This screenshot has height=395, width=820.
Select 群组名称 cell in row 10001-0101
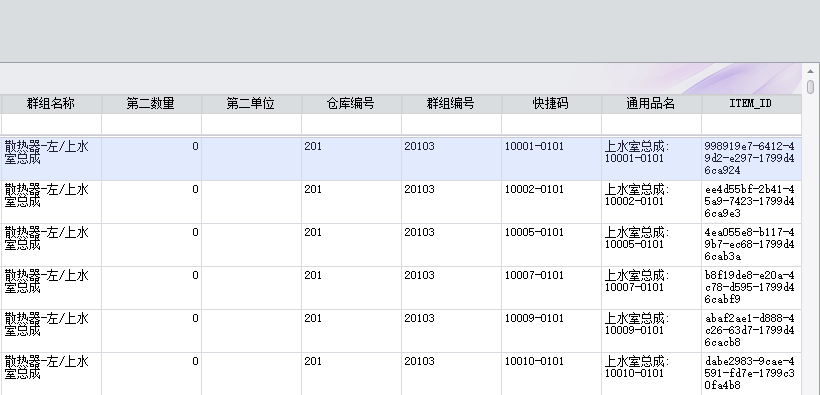pyautogui.click(x=51, y=159)
